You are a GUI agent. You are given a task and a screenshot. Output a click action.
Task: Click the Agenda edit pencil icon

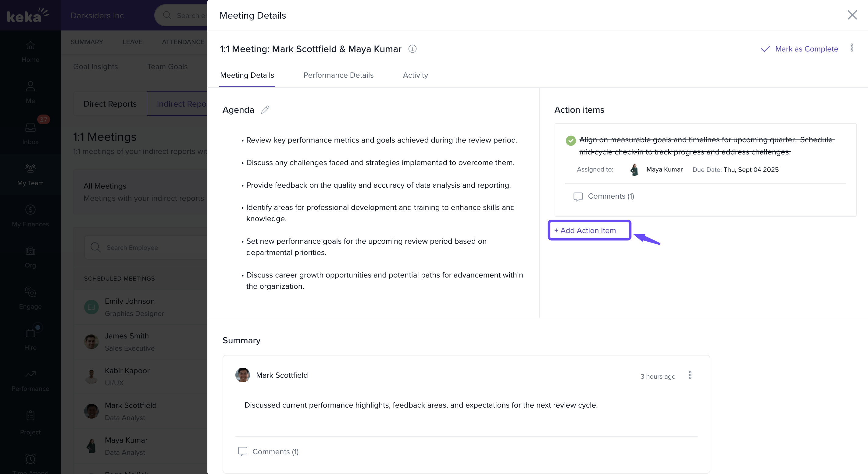coord(265,110)
